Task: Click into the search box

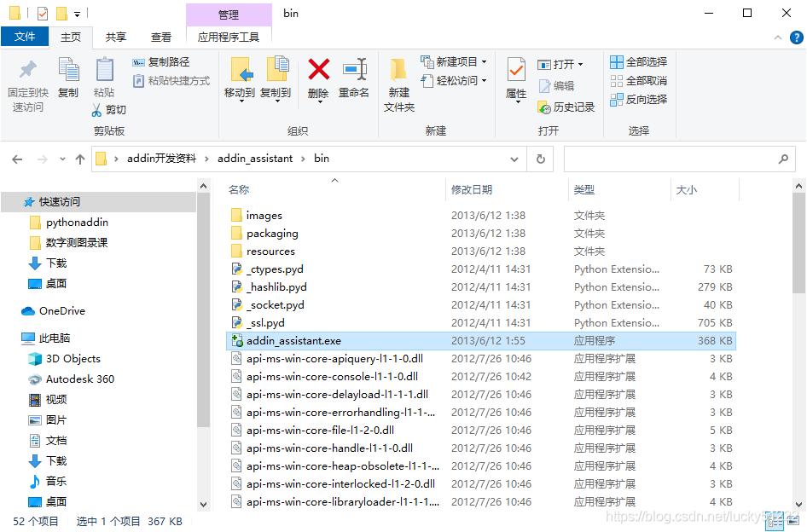Action: coord(678,159)
